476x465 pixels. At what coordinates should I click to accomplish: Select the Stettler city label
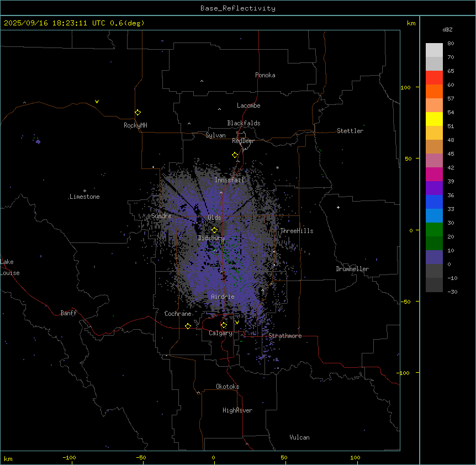350,131
